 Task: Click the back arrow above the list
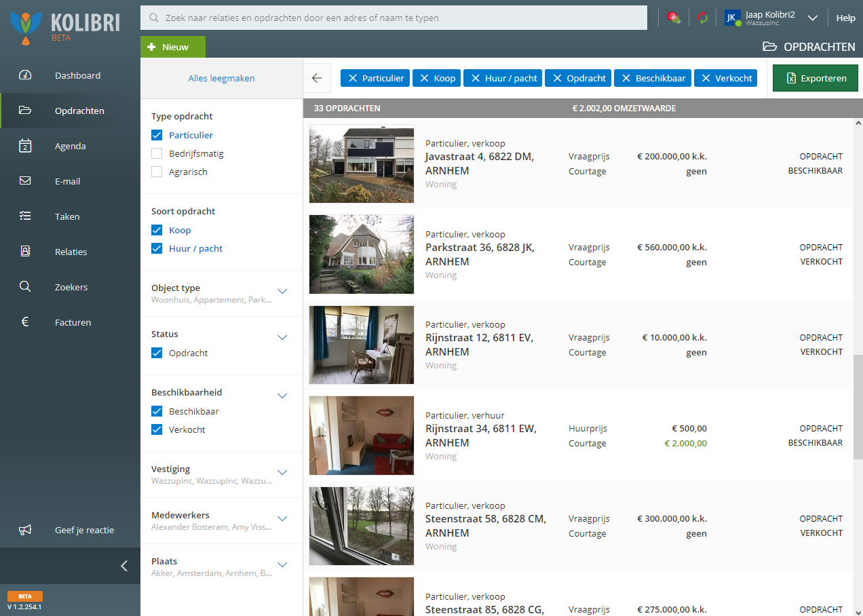click(x=317, y=78)
